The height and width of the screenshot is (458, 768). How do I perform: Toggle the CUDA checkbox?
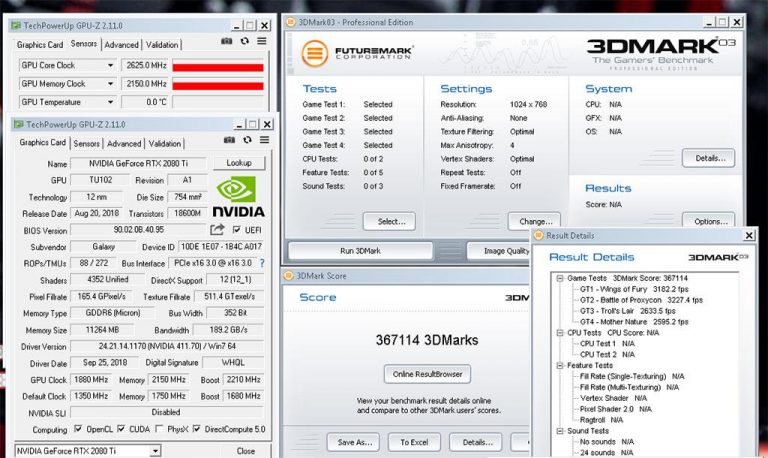(x=121, y=429)
